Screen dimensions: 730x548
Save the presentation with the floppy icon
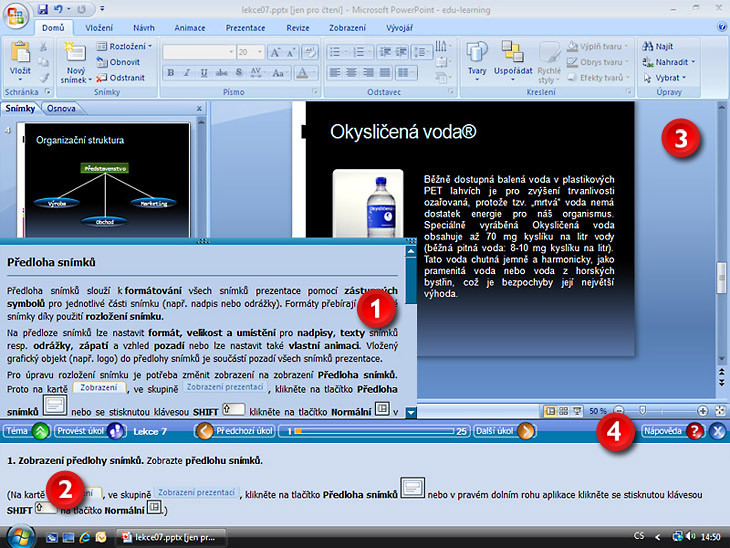pyautogui.click(x=43, y=9)
